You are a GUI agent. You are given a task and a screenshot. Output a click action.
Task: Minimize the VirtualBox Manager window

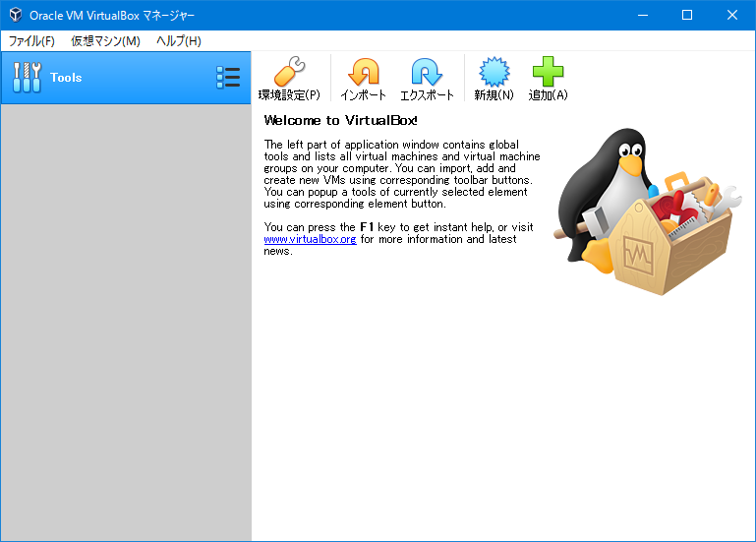643,15
